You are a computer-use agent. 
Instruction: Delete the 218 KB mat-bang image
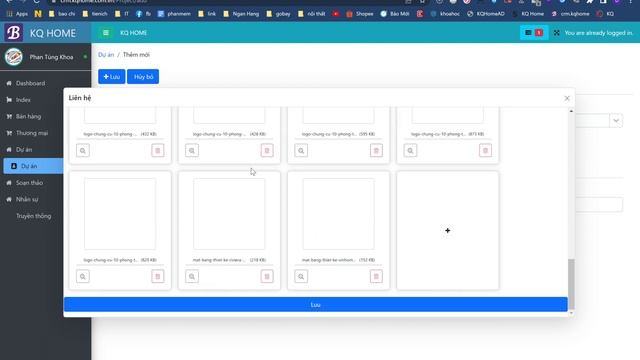coord(267,276)
